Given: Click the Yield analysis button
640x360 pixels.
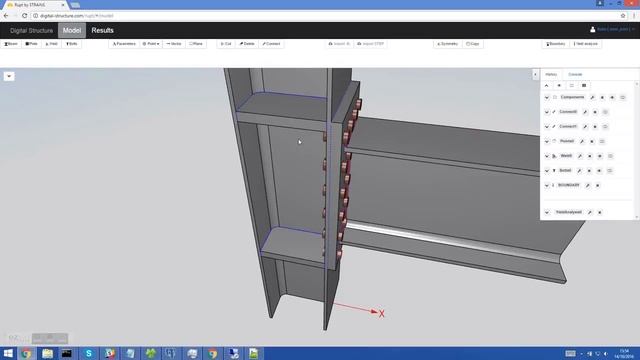Looking at the screenshot, I should 586,44.
